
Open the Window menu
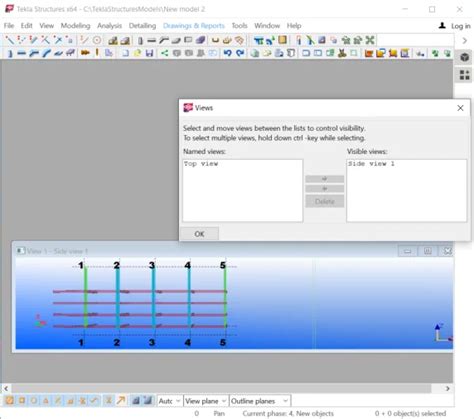coord(267,26)
